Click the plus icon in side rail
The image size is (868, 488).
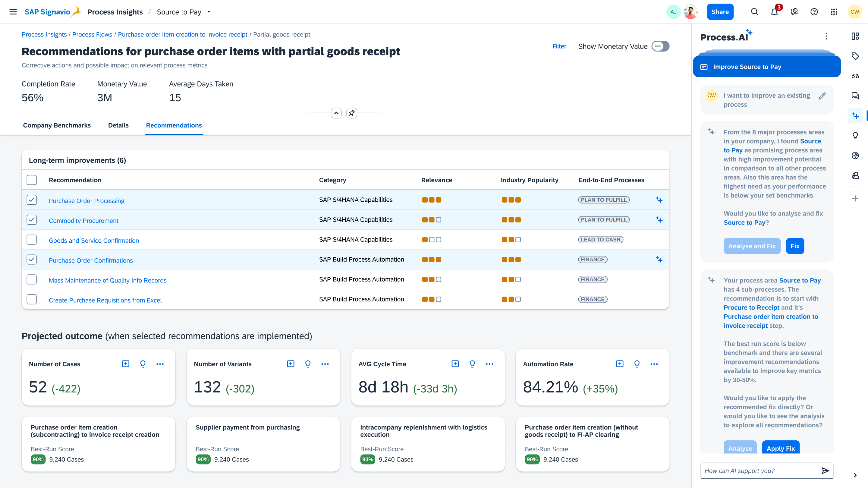click(855, 199)
